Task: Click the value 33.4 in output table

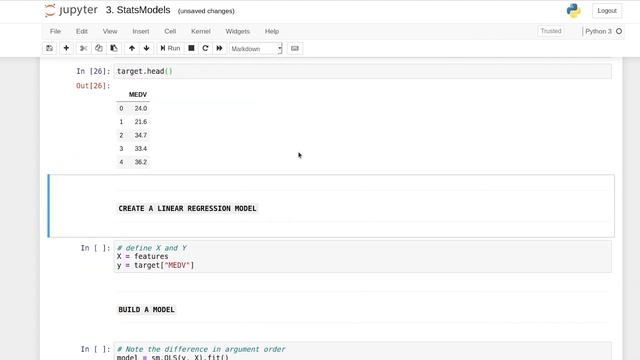Action: click(x=141, y=149)
